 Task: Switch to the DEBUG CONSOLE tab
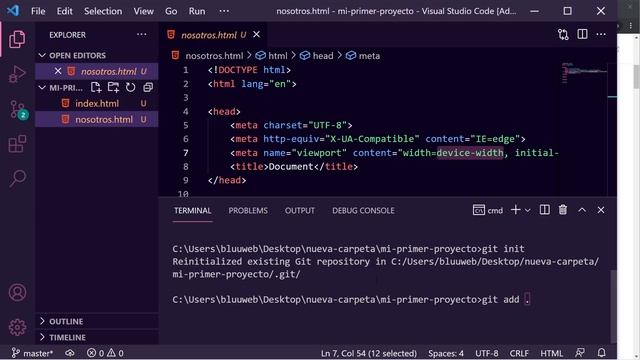click(363, 211)
